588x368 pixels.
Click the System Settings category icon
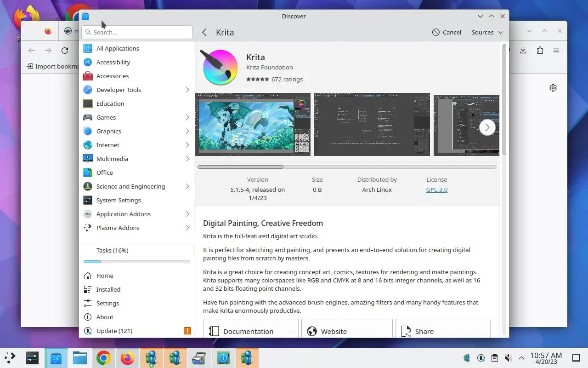click(88, 200)
